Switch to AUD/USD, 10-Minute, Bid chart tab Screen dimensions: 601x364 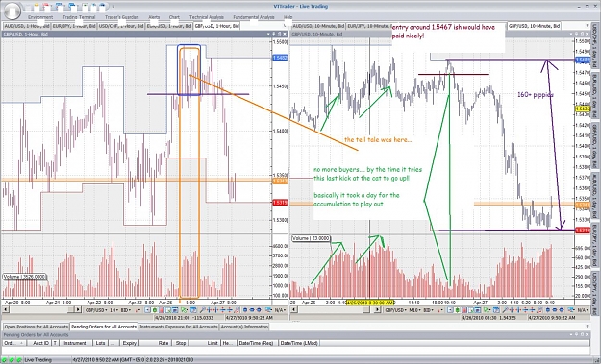(x=318, y=26)
